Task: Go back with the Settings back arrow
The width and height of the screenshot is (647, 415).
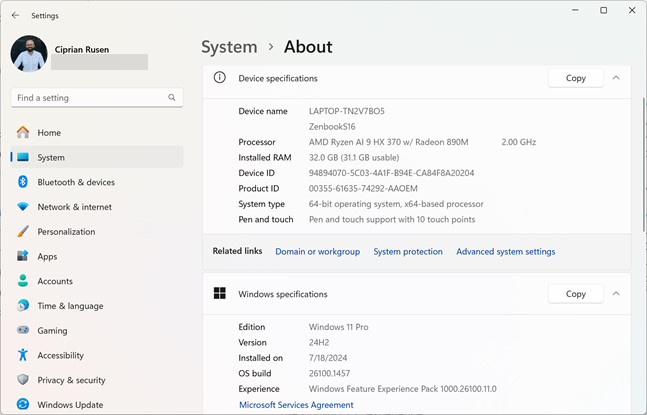Action: coord(16,15)
